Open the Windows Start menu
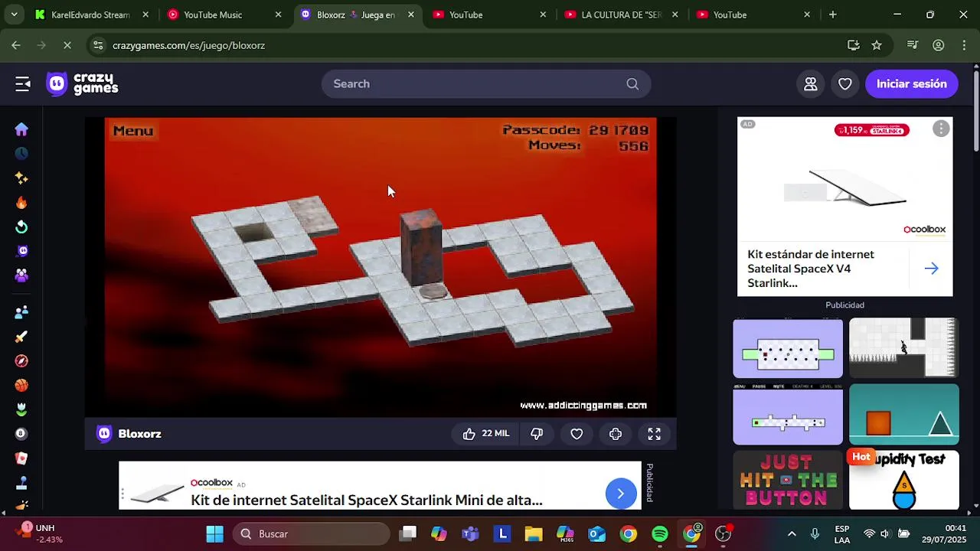Screen dimensions: 980x551 215,534
